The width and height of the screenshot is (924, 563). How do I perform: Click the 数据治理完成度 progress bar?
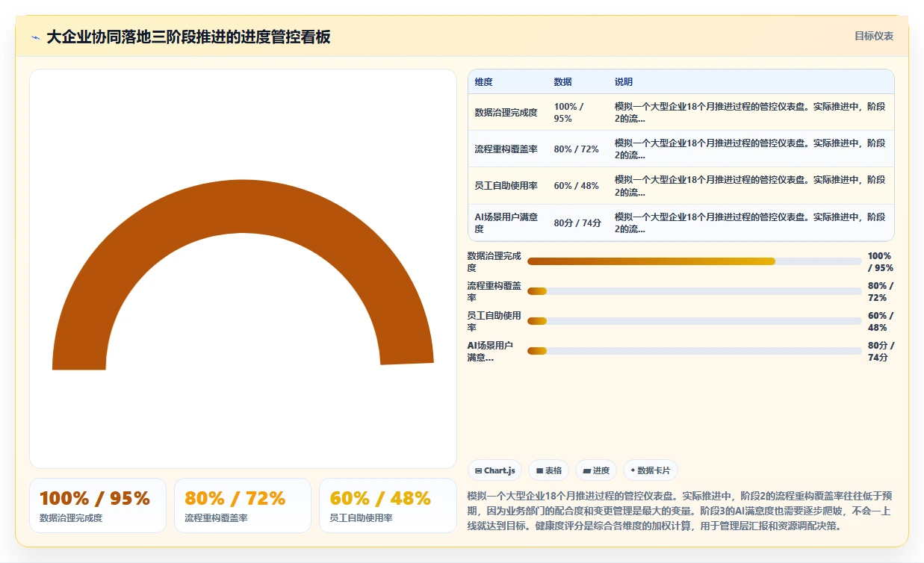[695, 261]
